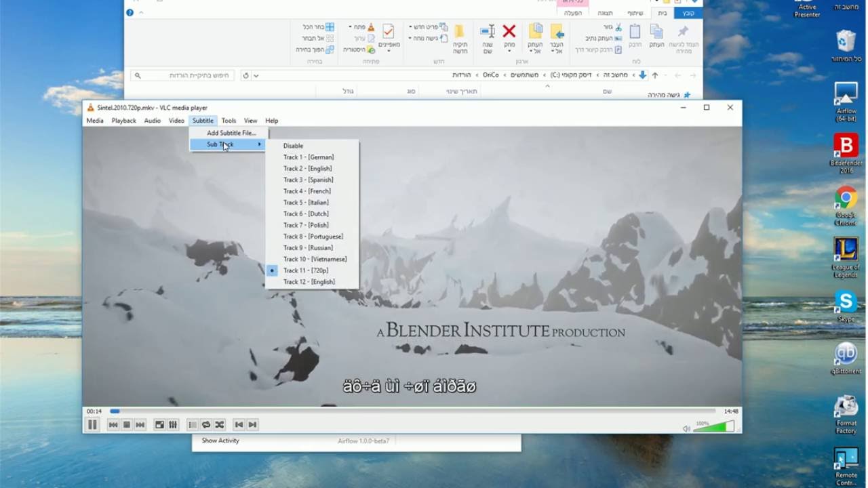
Task: Select Track 3 - [Spanish] subtitle
Action: tap(312, 180)
